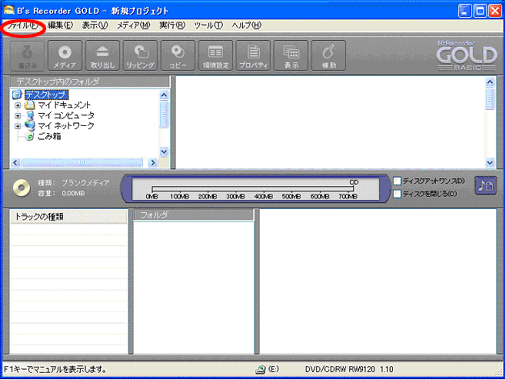The width and height of the screenshot is (505, 380).
Task: Click the folder tree scroll up arrow
Action: click(x=164, y=95)
